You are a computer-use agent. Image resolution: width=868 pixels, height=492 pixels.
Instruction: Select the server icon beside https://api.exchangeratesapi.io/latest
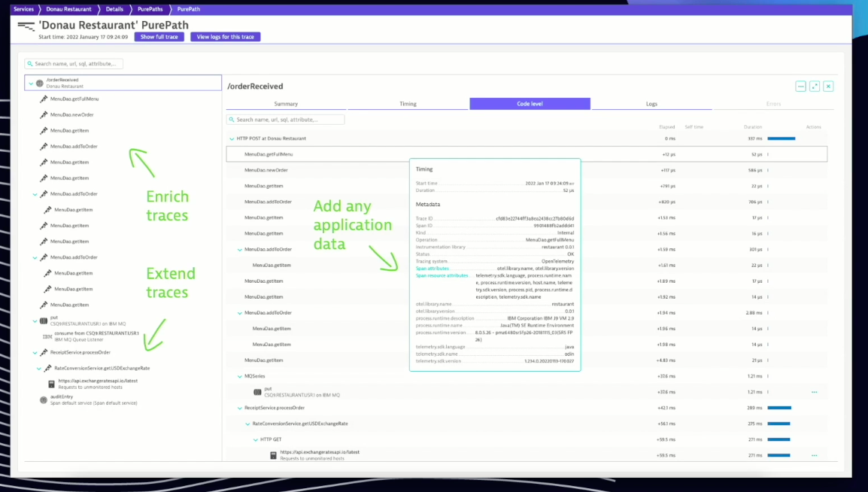[50, 383]
